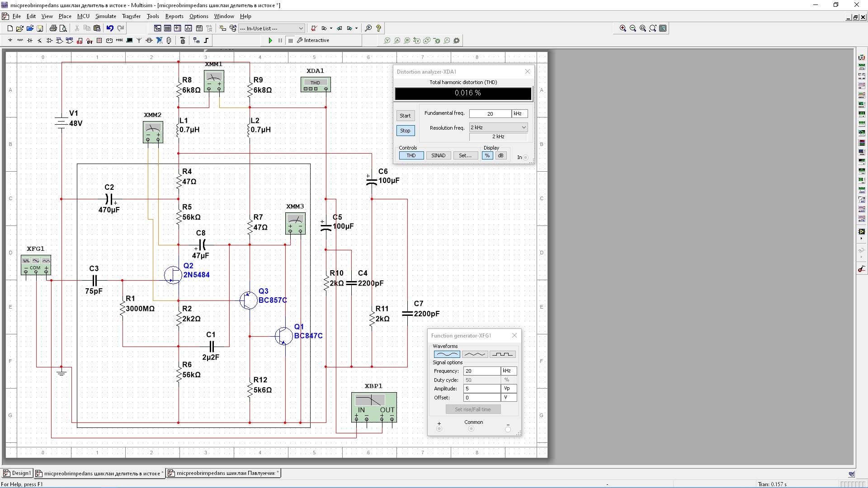Run the simulation with the green play button

(270, 41)
